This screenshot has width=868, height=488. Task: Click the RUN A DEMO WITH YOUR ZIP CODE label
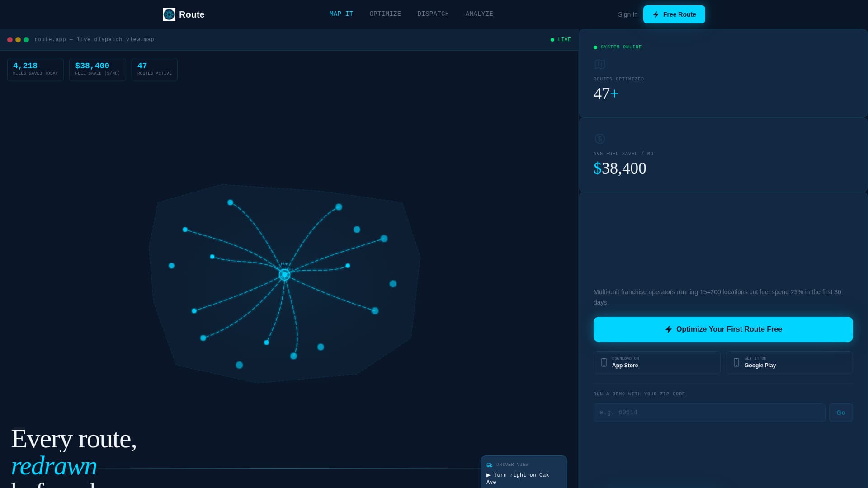[x=639, y=394]
